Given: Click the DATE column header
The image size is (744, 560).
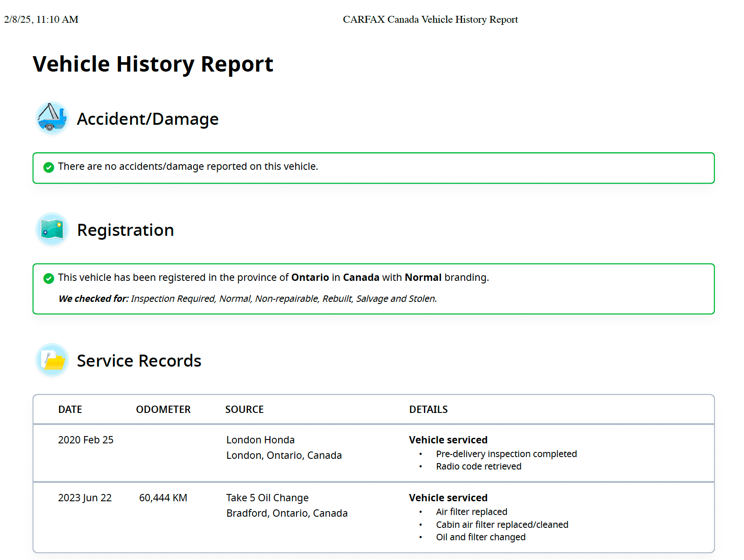Looking at the screenshot, I should (70, 409).
